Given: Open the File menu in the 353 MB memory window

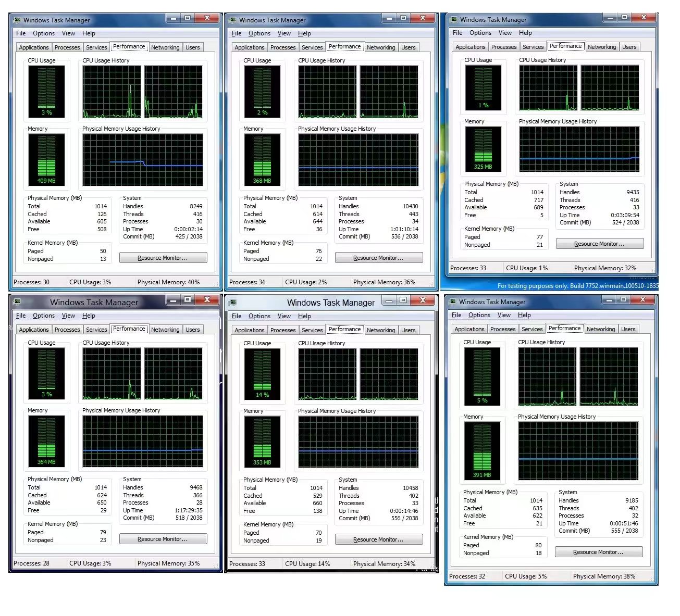Looking at the screenshot, I should coord(237,316).
